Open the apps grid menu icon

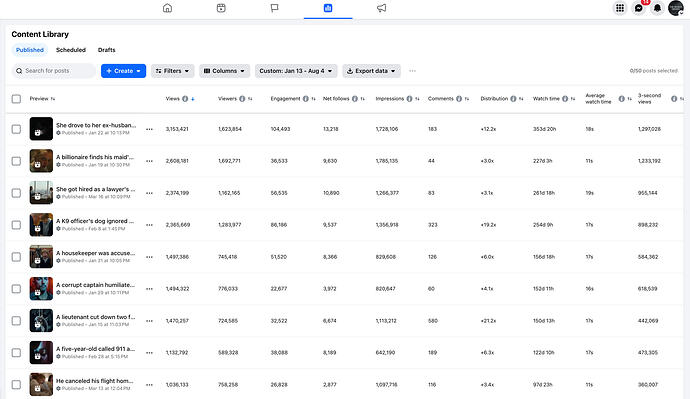tap(620, 8)
